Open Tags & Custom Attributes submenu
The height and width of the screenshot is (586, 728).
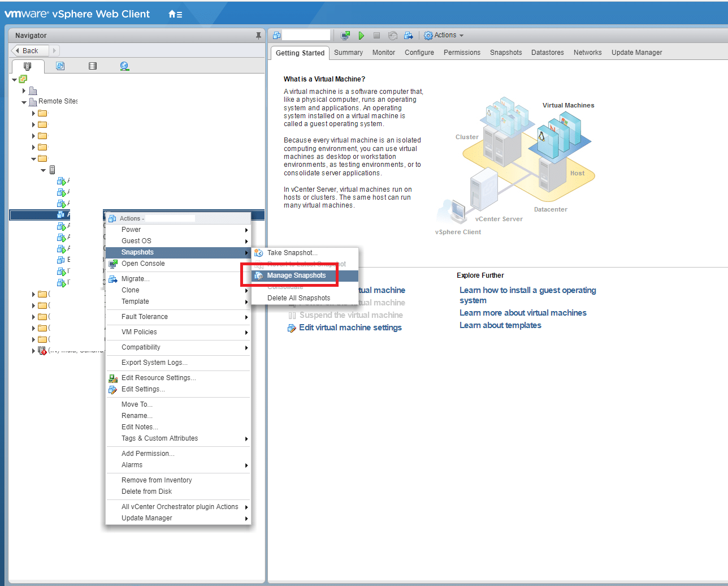click(x=178, y=438)
